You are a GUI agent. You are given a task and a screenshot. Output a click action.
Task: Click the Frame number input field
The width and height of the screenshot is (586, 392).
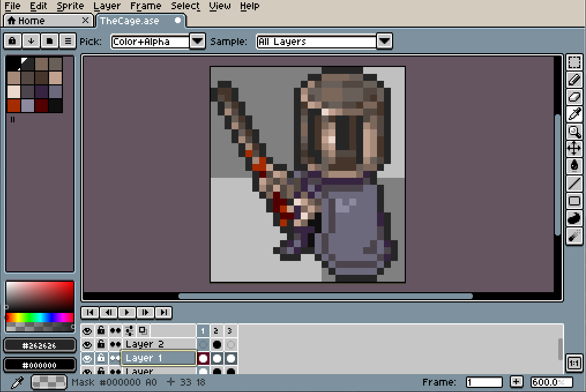coord(484,382)
